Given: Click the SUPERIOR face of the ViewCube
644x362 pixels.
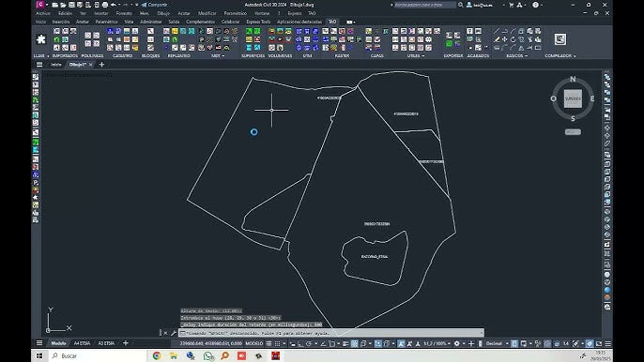Looking at the screenshot, I should pyautogui.click(x=573, y=98).
